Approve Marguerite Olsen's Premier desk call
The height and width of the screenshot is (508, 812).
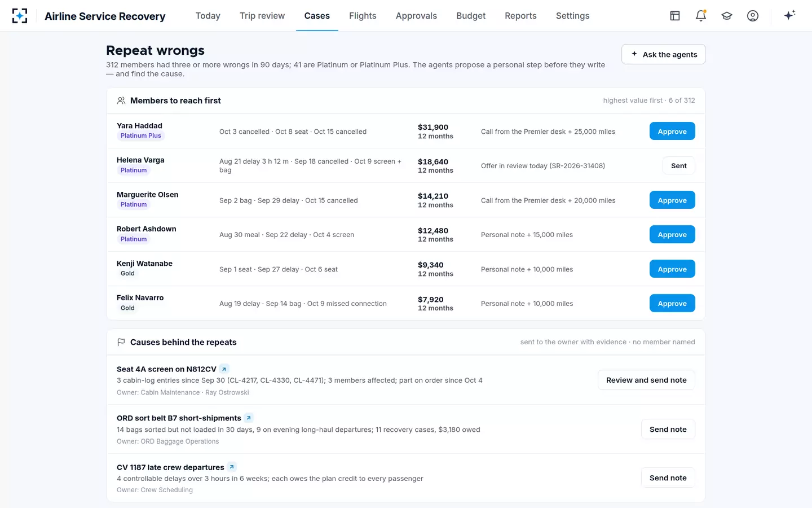point(672,200)
